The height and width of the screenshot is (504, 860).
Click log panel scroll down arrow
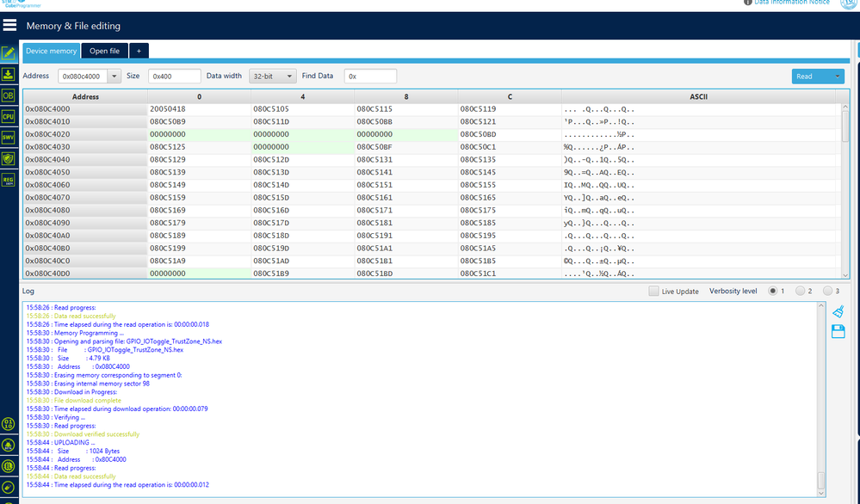coord(821,493)
